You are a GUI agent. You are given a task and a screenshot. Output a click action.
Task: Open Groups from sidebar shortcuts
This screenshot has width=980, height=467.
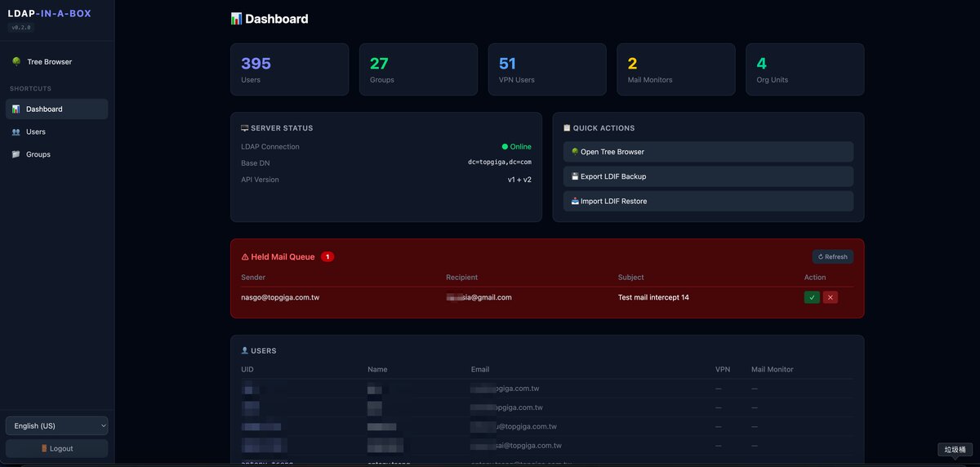pyautogui.click(x=56, y=154)
